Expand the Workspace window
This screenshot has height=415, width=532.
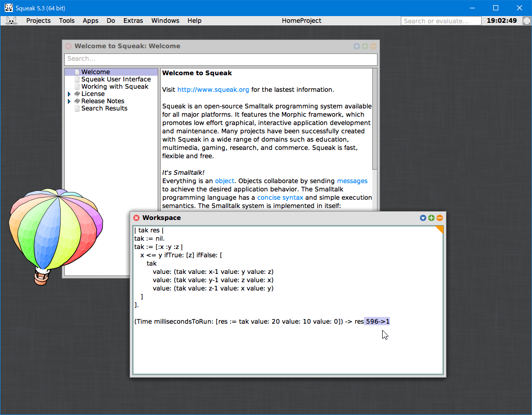[431, 218]
